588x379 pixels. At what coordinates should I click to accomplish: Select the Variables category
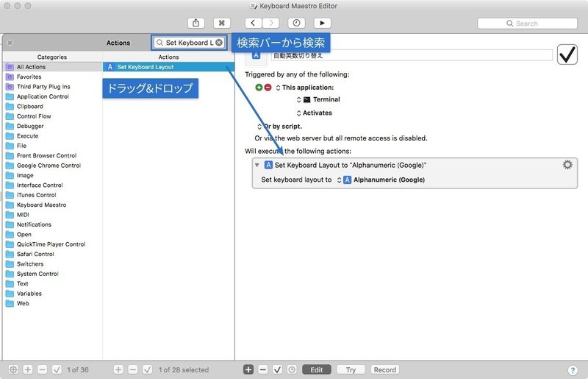click(x=53, y=294)
